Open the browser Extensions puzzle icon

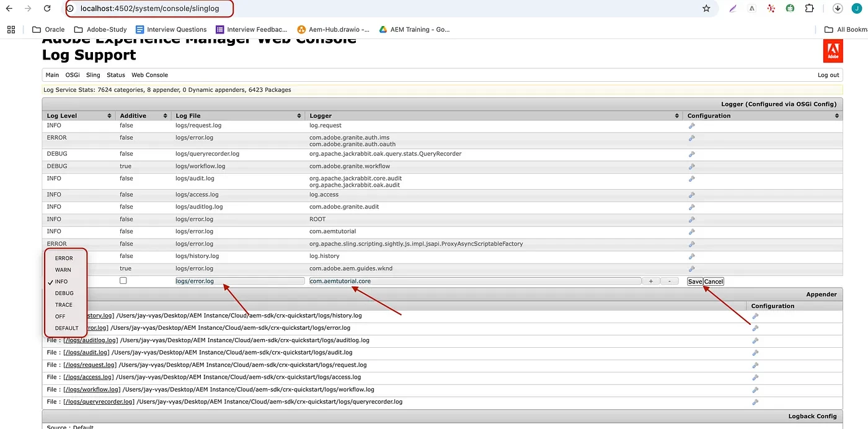[810, 9]
